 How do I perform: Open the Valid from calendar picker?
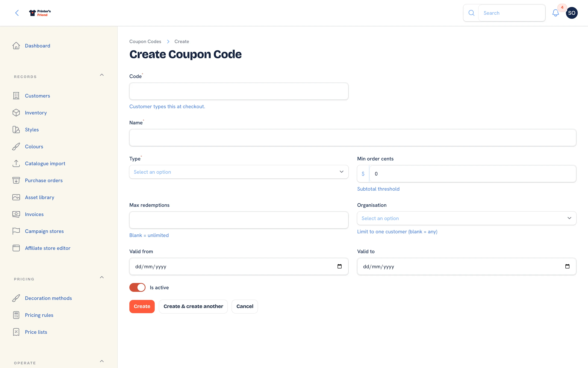[x=339, y=266]
